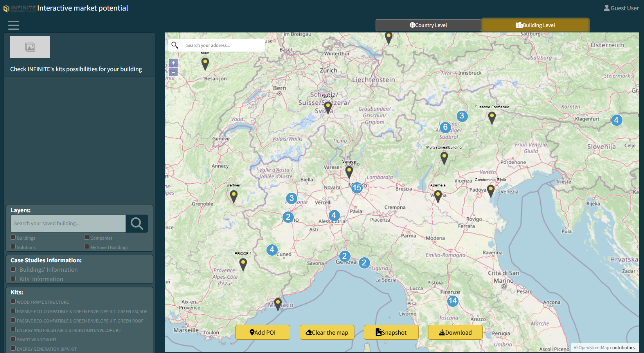
Task: Click the 'Multystories|building' map pin
Action: tap(444, 158)
